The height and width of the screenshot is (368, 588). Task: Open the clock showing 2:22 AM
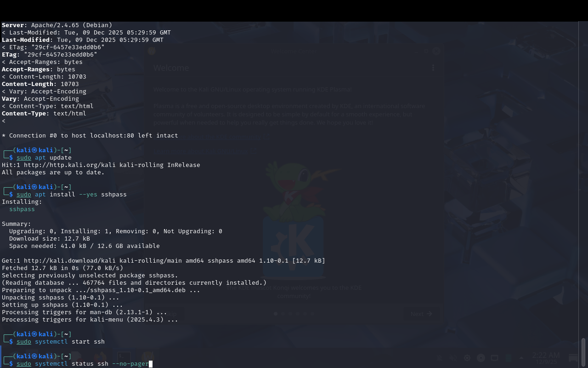click(546, 358)
